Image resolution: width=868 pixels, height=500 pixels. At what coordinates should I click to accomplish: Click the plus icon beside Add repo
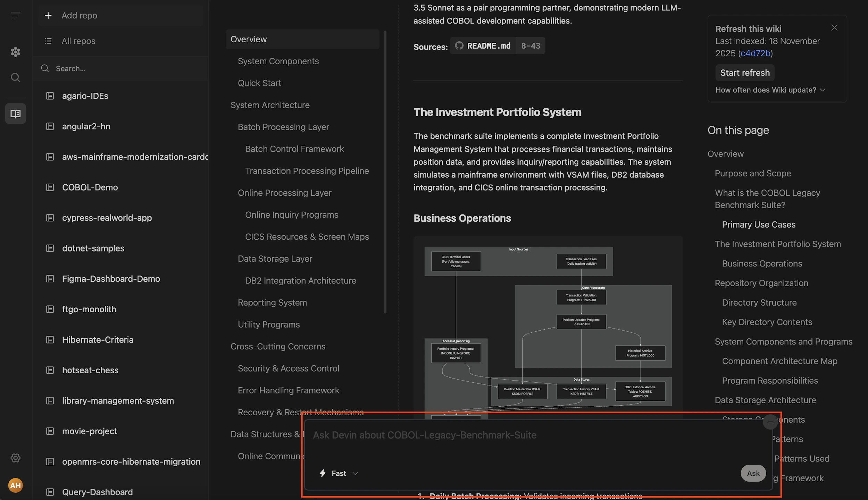pyautogui.click(x=48, y=15)
